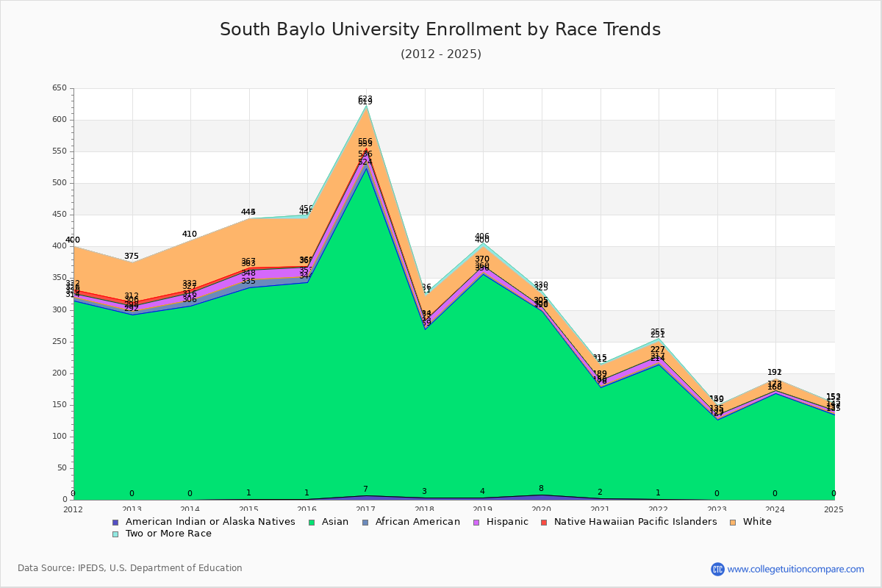Click the 410 data label at 2014
The image size is (882, 588).
[x=190, y=234]
